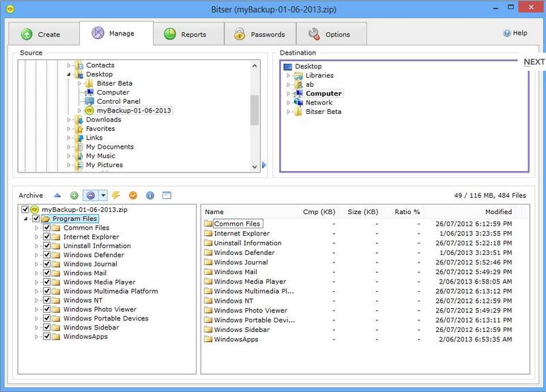This screenshot has width=546, height=392.
Task: Click the Source tree vertical scrollbar thumb
Action: (x=255, y=110)
